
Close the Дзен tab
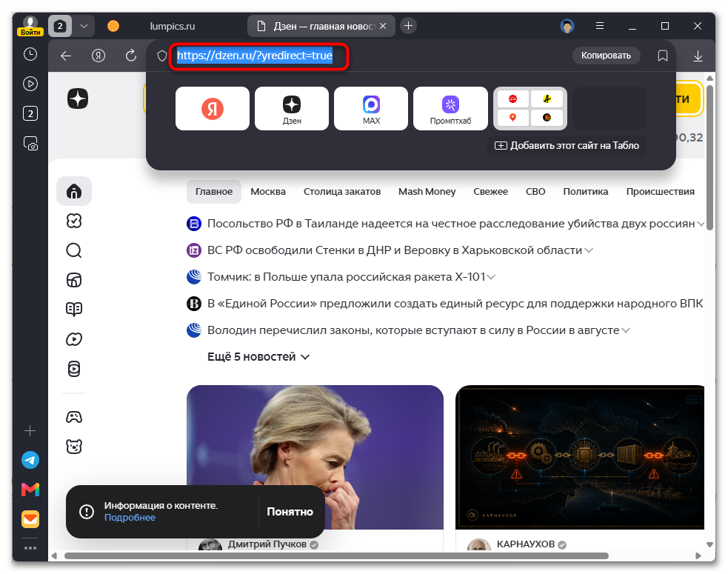coord(383,27)
